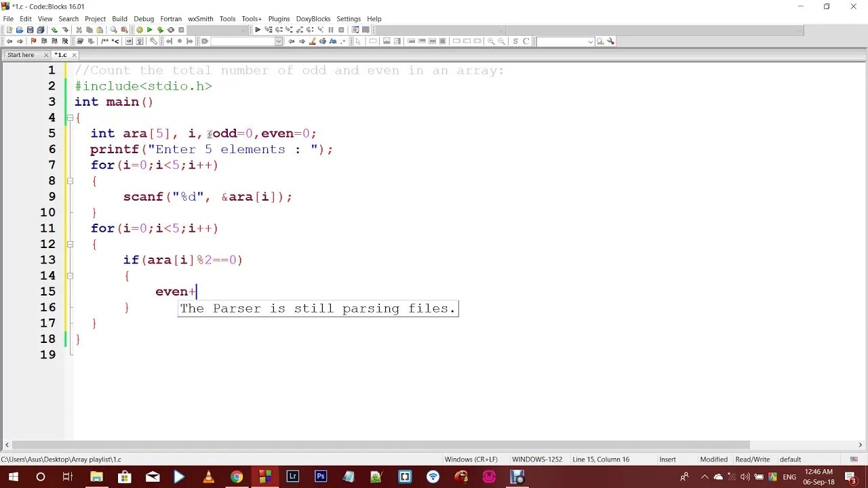Close the *1.c tab
Screen dimensions: 868x488
[x=74, y=55]
